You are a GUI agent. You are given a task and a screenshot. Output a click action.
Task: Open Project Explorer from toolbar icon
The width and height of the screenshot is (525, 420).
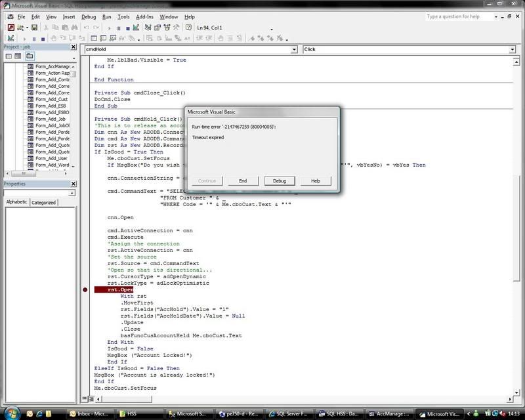click(148, 28)
